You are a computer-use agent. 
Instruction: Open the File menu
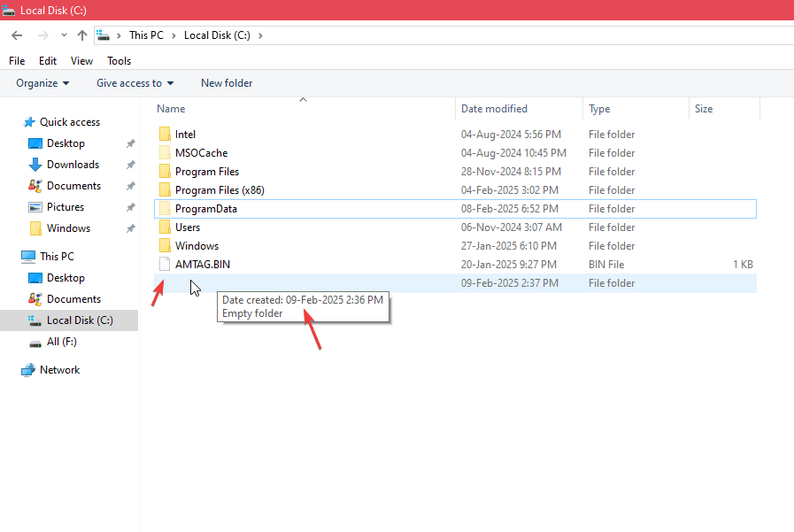tap(17, 61)
